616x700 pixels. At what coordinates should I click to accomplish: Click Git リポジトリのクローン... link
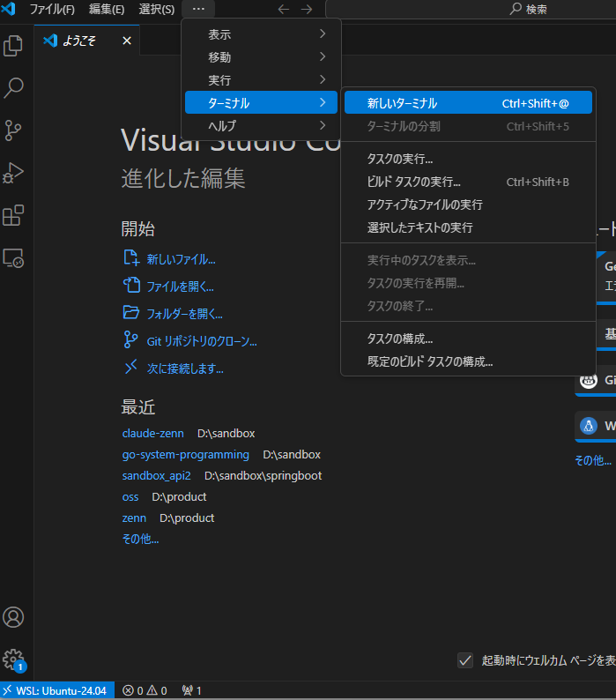click(202, 341)
